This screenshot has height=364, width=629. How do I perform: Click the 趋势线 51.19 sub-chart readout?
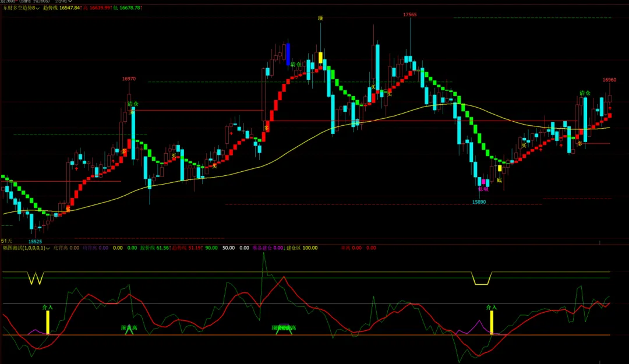pos(188,248)
